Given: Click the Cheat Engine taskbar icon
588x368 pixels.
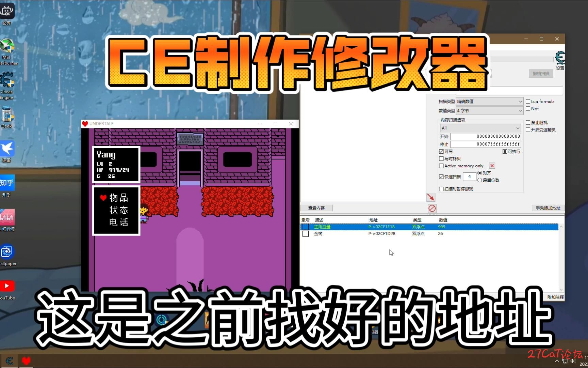Looking at the screenshot, I should [x=9, y=361].
